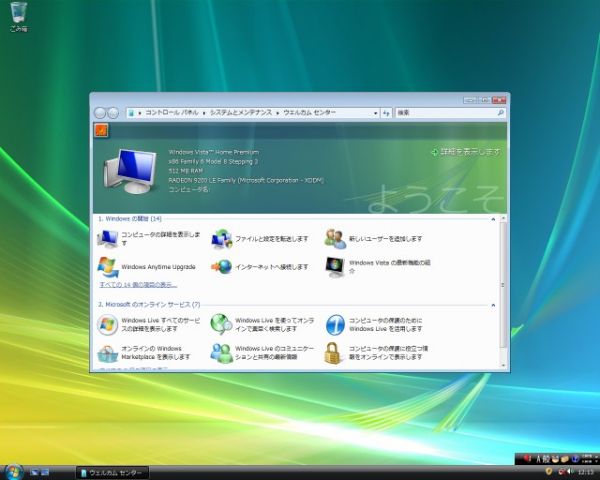Open the address bar history dropdown arrow

point(374,114)
